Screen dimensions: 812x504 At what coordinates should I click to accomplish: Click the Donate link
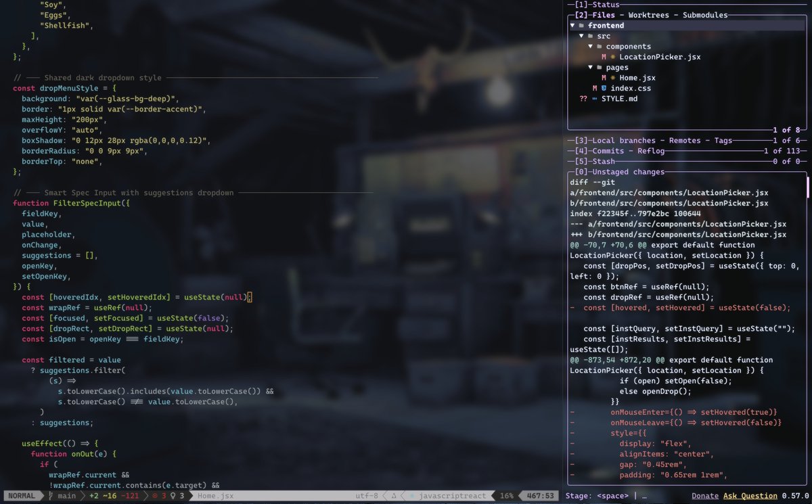point(705,496)
